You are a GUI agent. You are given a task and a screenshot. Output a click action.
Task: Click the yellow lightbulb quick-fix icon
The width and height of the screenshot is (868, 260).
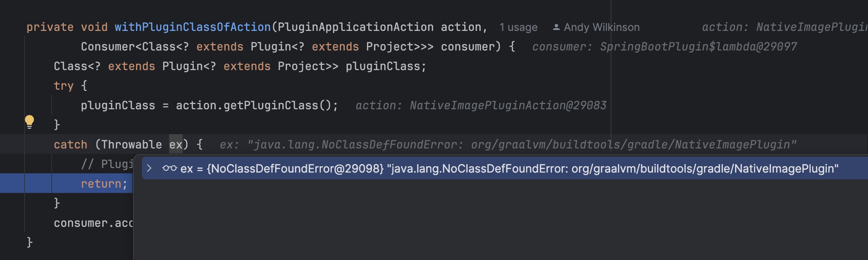(29, 121)
